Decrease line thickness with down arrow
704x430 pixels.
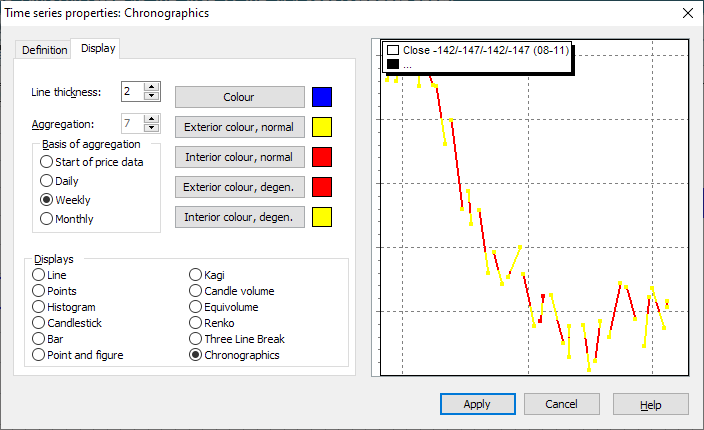151,96
